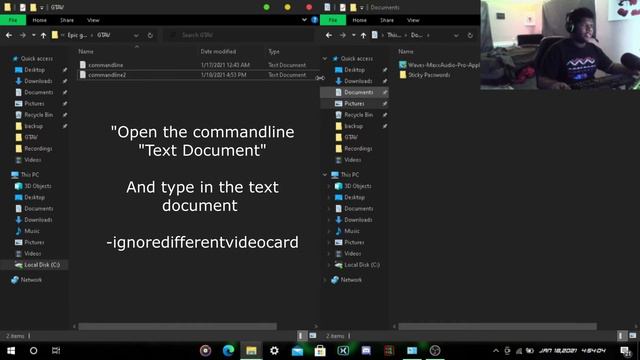Collapse This PC in Documents window sidebar
Screen dimensions: 640x360
pos(325,175)
